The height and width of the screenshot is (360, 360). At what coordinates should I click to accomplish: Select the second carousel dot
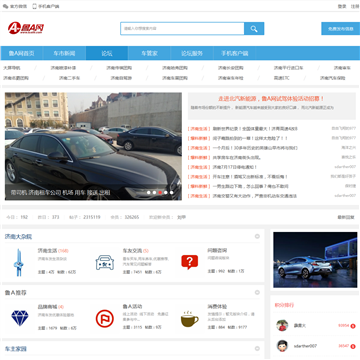pyautogui.click(x=154, y=192)
